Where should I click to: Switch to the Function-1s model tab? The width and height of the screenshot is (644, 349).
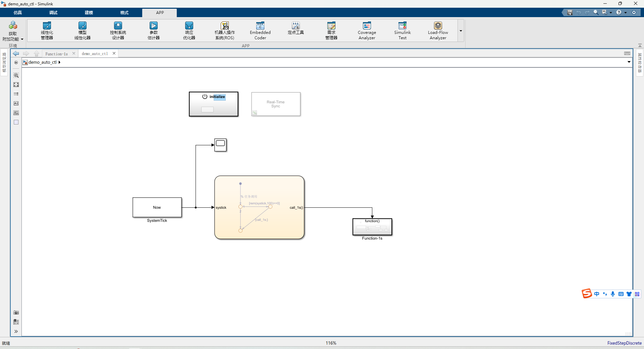coord(56,54)
